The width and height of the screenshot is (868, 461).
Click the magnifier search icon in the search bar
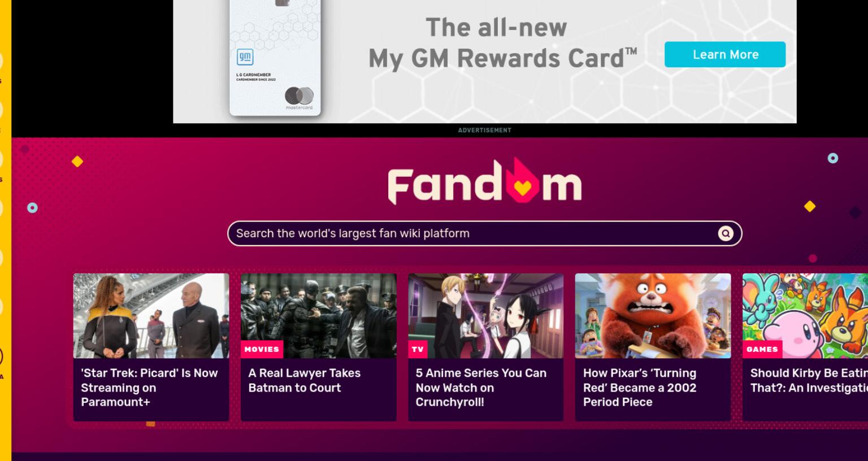tap(726, 233)
